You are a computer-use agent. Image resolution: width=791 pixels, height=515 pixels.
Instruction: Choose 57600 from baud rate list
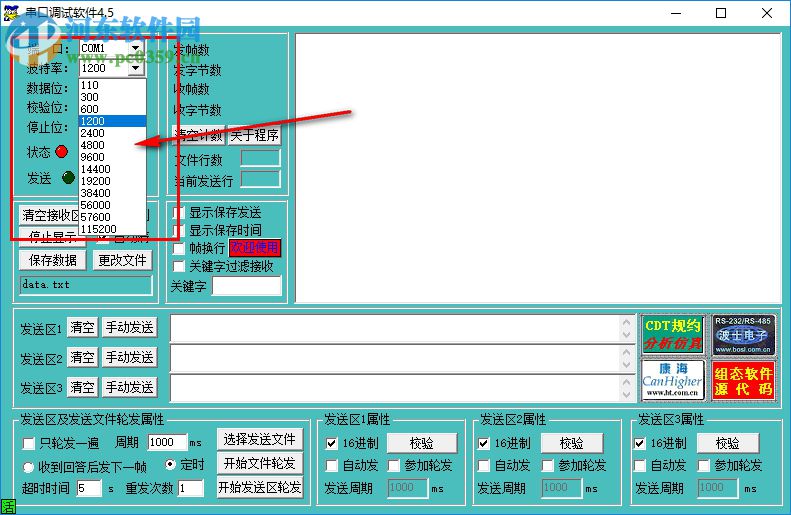[x=112, y=217]
